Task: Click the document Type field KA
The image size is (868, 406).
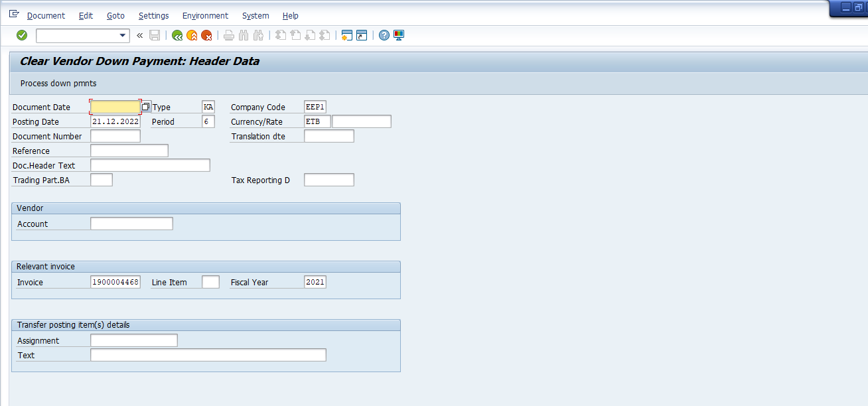Action: pyautogui.click(x=208, y=107)
